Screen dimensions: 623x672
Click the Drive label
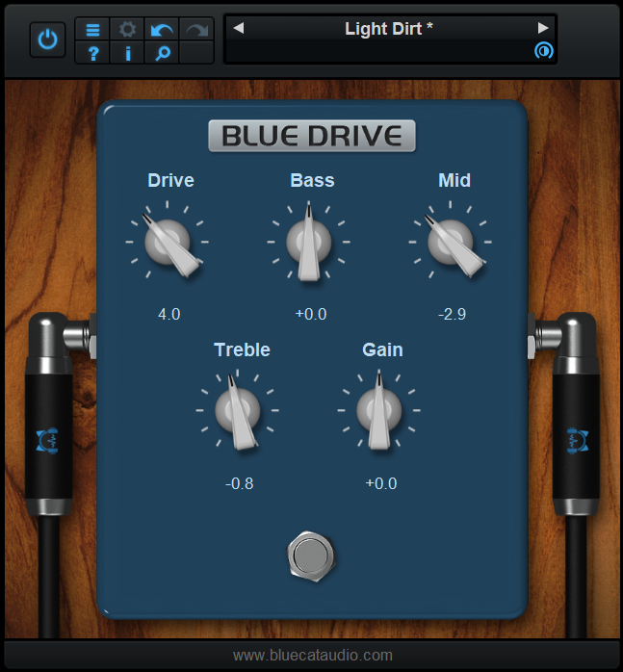click(x=170, y=180)
